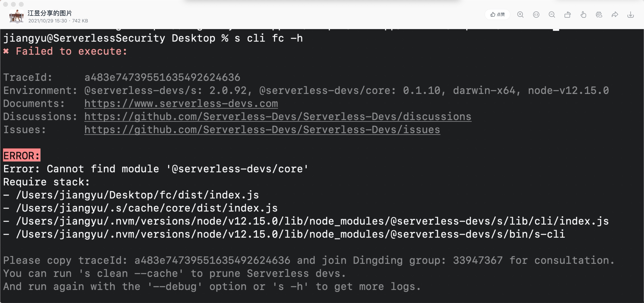Viewport: 644px width, 303px height.
Task: Forward the image to another chat
Action: (x=615, y=15)
